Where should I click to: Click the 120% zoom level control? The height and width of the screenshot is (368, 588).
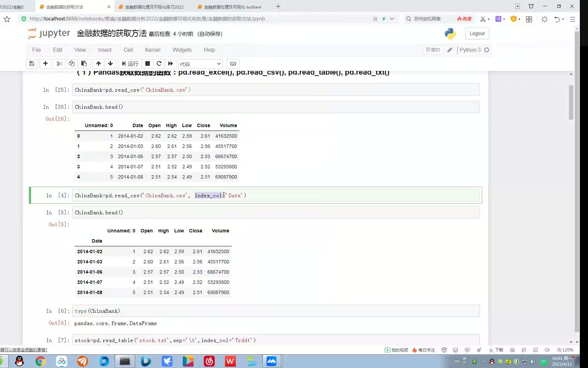[x=565, y=350]
